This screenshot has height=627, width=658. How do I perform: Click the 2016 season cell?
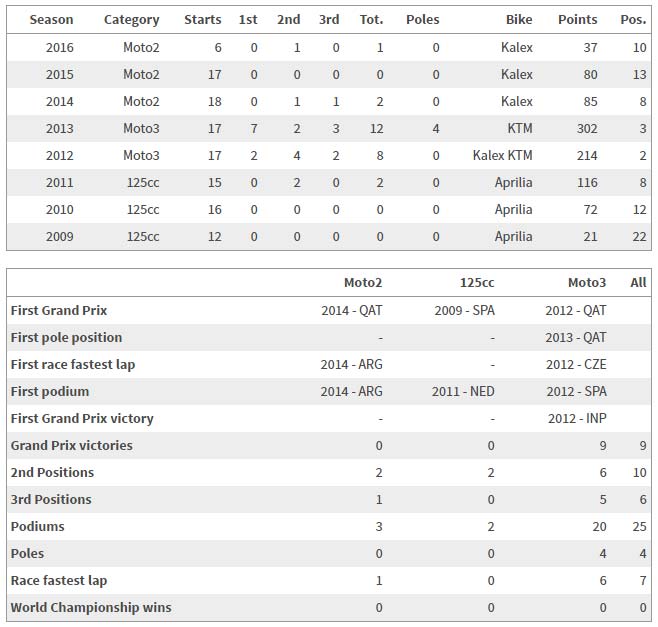click(60, 47)
